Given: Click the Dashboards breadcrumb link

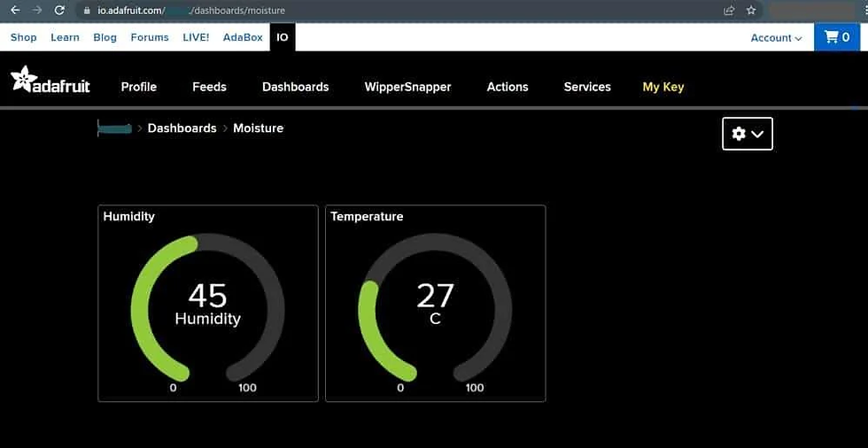Looking at the screenshot, I should [182, 127].
